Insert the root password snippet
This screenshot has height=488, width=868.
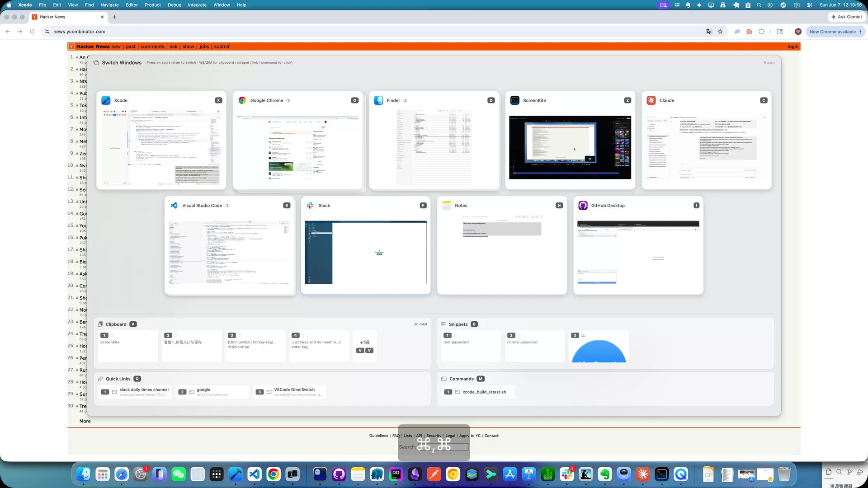pos(471,346)
